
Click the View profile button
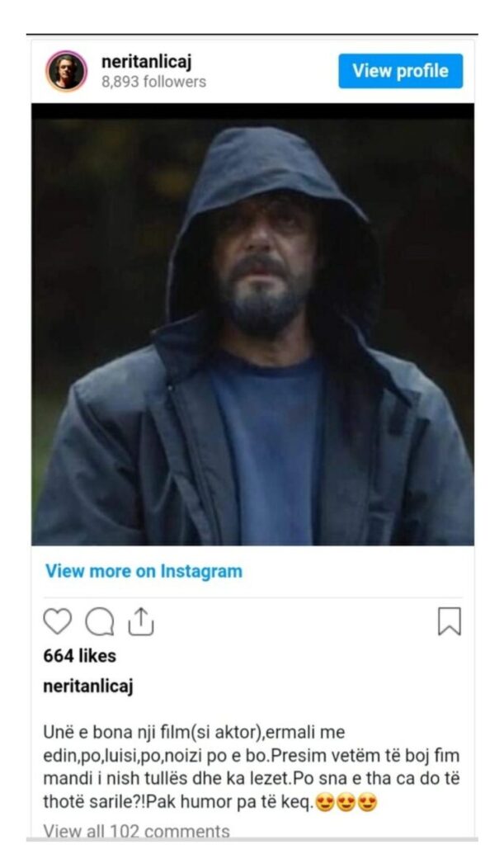[401, 71]
